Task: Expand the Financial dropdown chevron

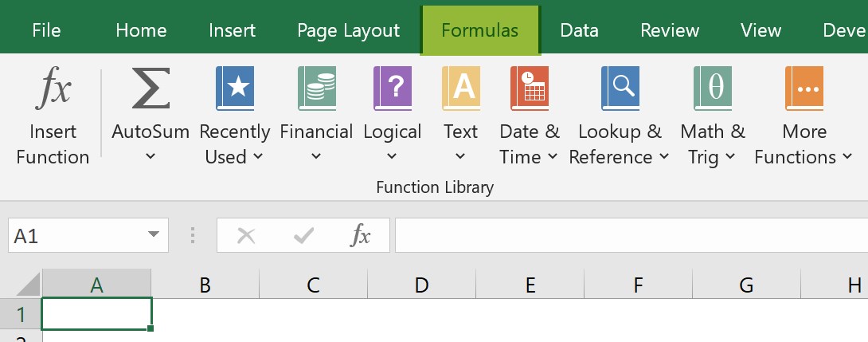Action: 316,157
